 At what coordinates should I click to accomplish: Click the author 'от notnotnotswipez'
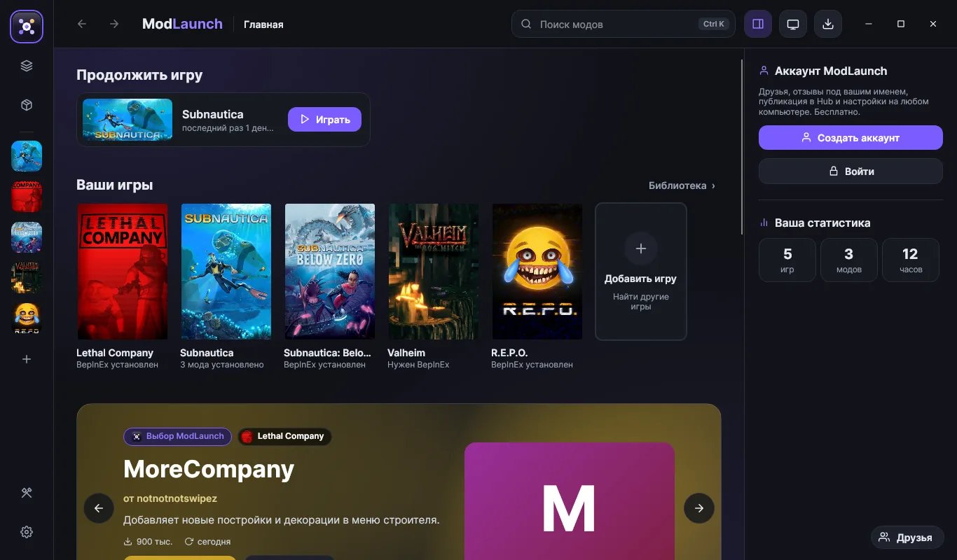170,498
